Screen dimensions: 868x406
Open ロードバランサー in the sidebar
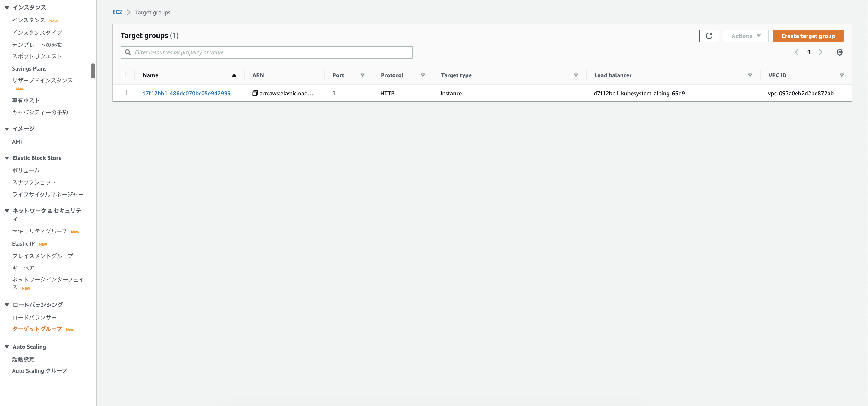34,317
